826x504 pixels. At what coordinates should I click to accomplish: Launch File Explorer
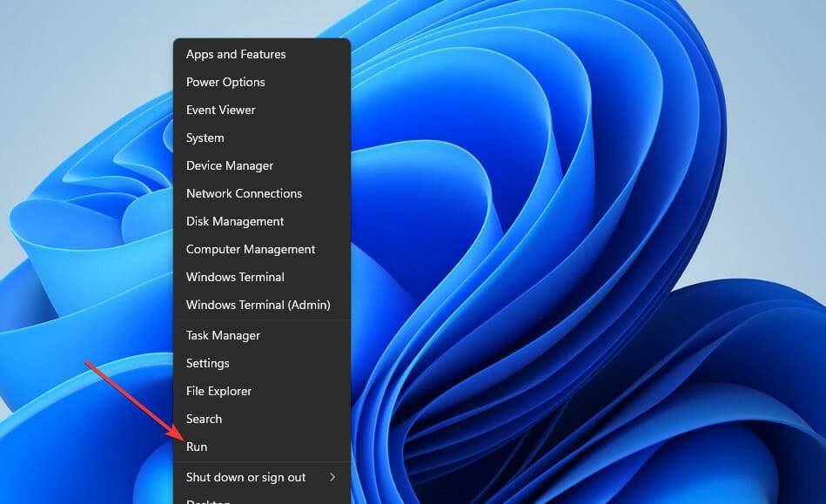coord(218,391)
